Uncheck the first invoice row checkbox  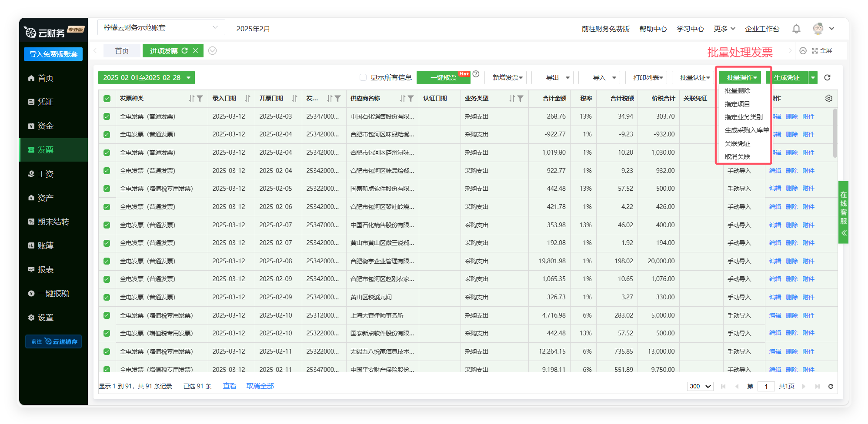click(107, 116)
